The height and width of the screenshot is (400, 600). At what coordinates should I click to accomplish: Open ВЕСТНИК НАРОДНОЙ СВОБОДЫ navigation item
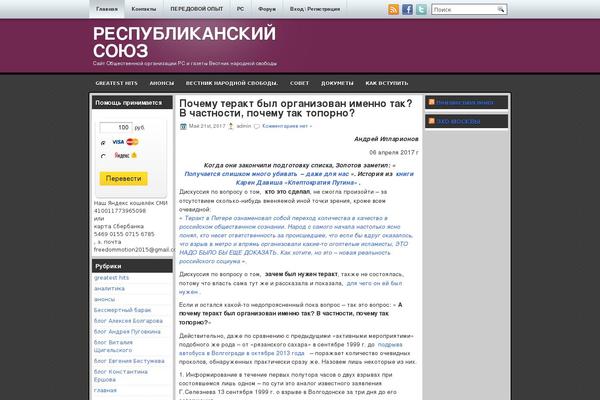pos(232,83)
